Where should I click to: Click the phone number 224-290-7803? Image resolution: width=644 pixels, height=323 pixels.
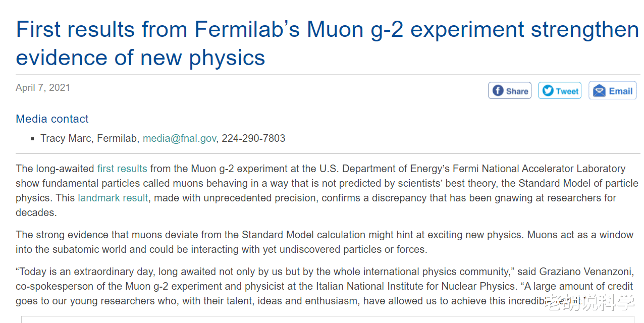point(253,138)
